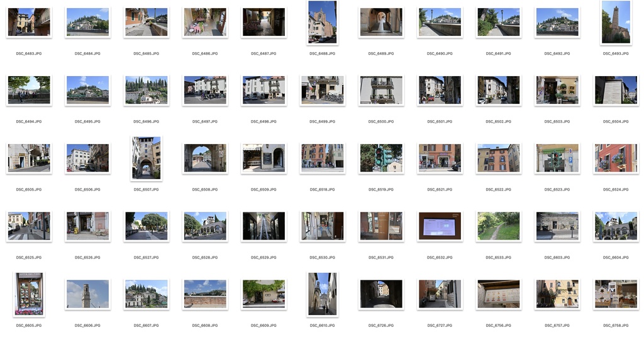Select the DSC_6527.JPG tree-lined thumbnail

coord(146,226)
